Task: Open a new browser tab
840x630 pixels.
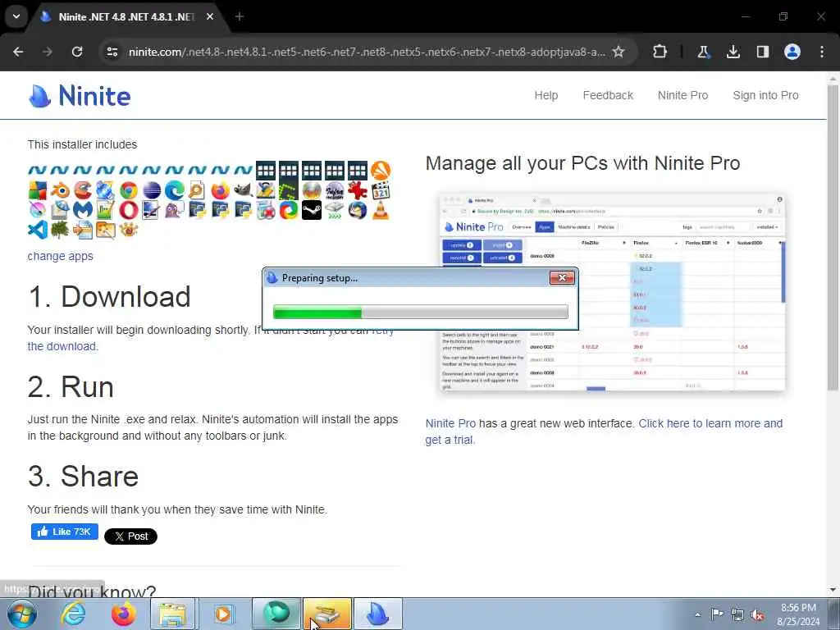Action: (240, 16)
